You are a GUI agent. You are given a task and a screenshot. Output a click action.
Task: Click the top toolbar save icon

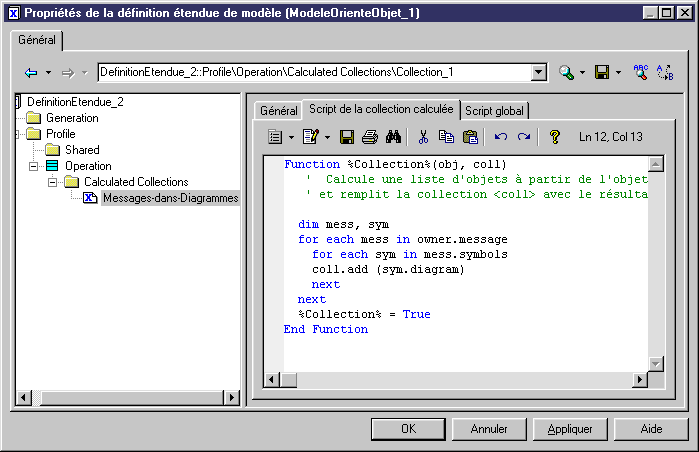[602, 72]
